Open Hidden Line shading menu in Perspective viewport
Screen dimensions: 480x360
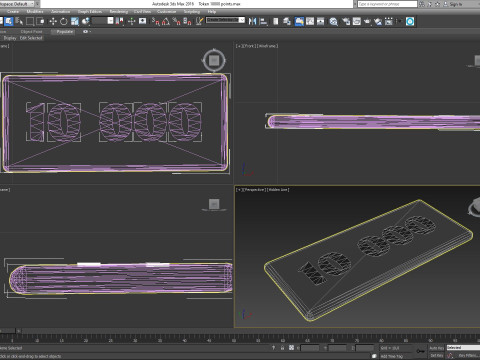pos(279,190)
